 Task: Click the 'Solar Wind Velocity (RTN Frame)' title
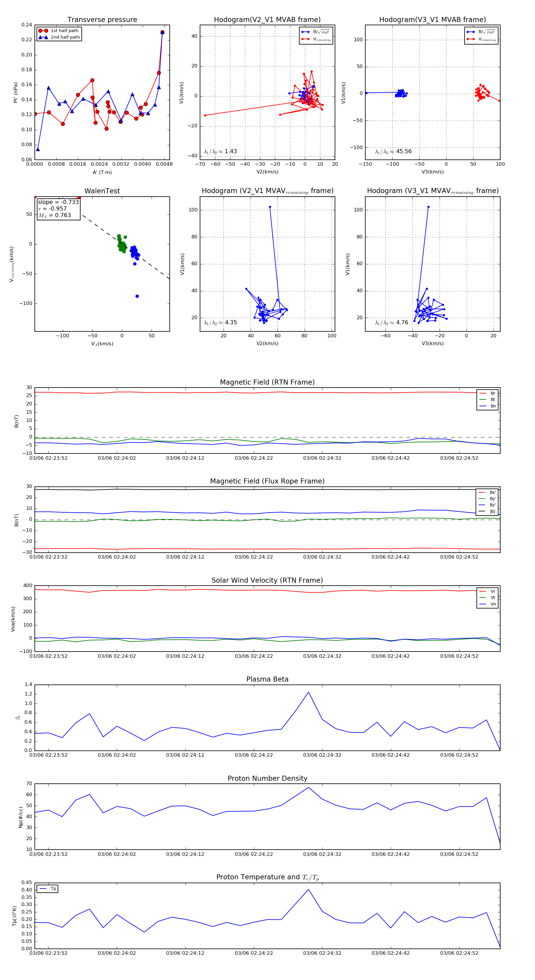pyautogui.click(x=267, y=581)
